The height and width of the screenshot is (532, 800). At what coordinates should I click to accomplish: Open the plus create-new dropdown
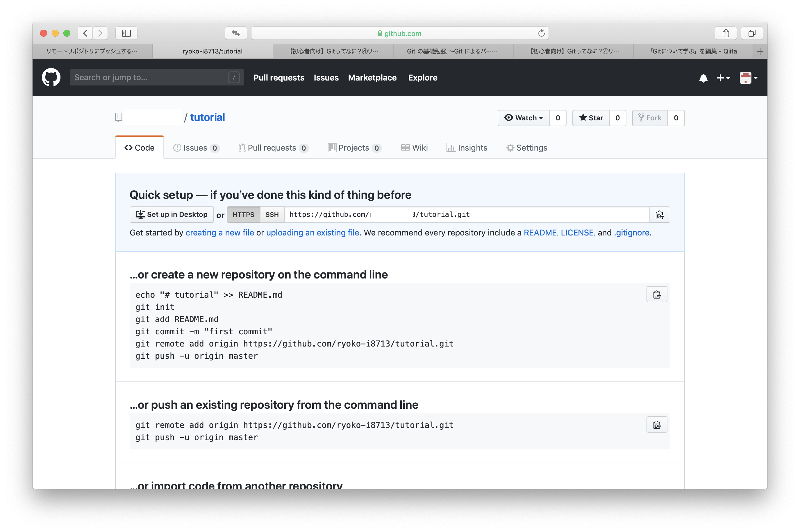point(723,78)
